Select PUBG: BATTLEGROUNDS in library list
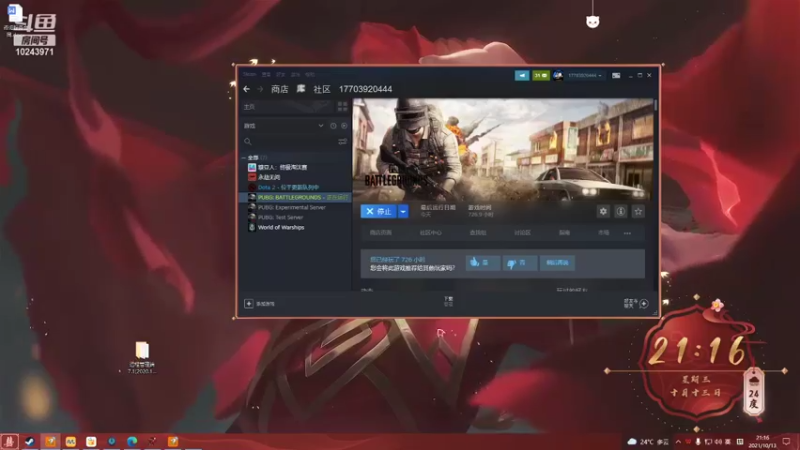 tap(296, 197)
